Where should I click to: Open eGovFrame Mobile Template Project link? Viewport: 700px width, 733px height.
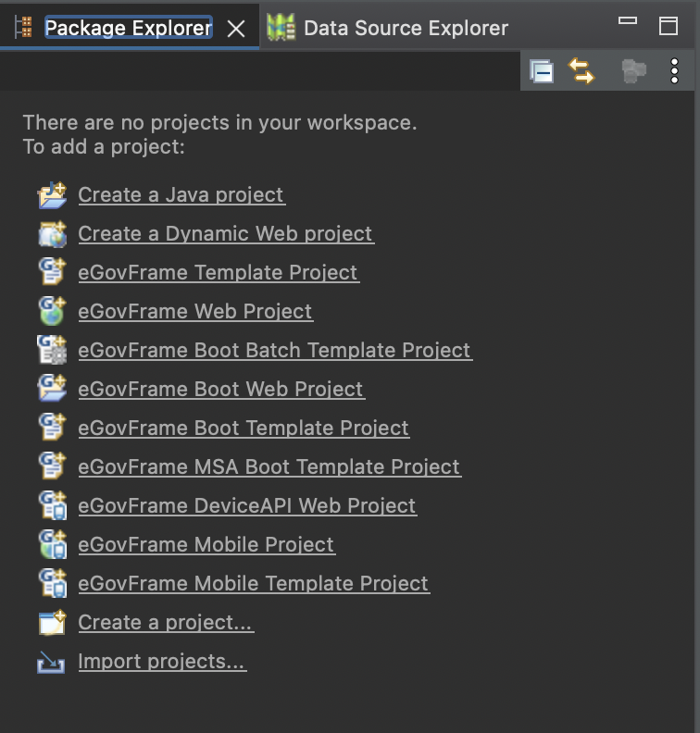(254, 582)
